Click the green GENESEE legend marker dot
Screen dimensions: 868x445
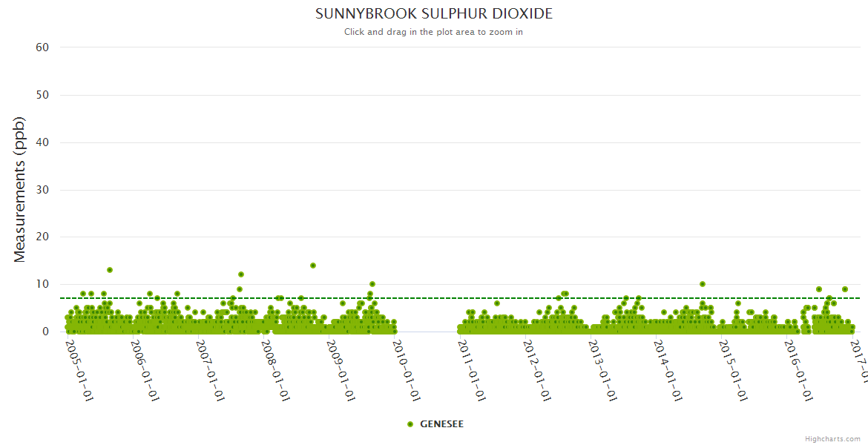pos(410,424)
